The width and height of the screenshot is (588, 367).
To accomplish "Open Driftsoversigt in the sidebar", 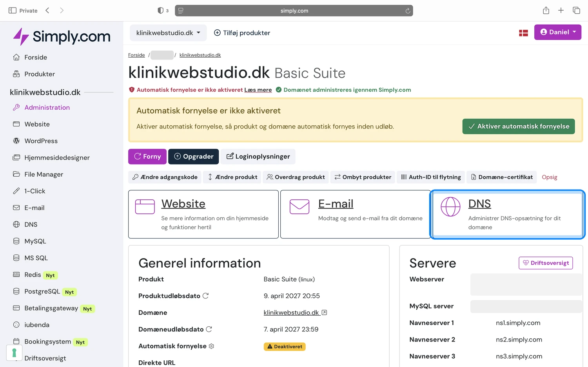I will tap(45, 358).
